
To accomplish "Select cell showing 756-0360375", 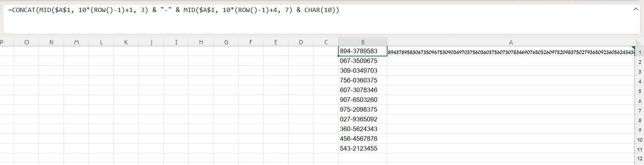I will click(x=363, y=80).
